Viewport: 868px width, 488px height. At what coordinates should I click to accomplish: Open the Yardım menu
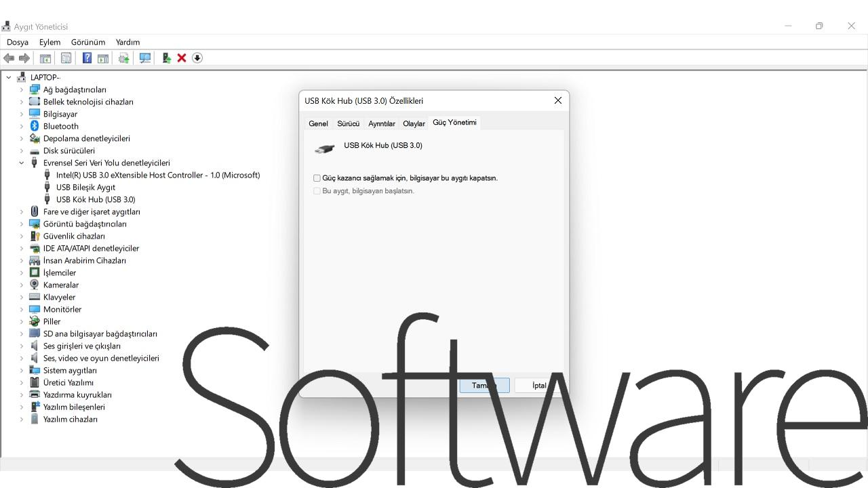point(127,42)
